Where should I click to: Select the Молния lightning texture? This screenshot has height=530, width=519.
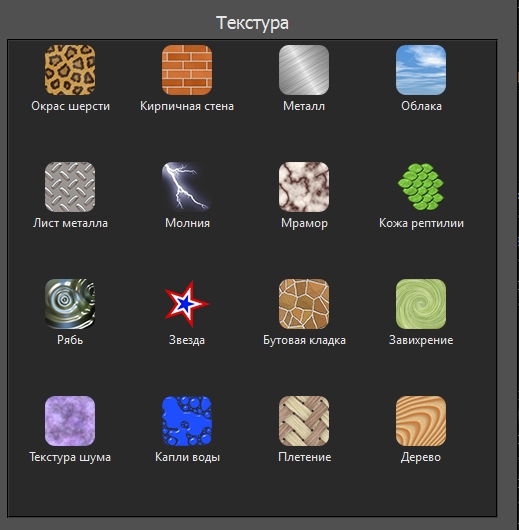point(187,187)
